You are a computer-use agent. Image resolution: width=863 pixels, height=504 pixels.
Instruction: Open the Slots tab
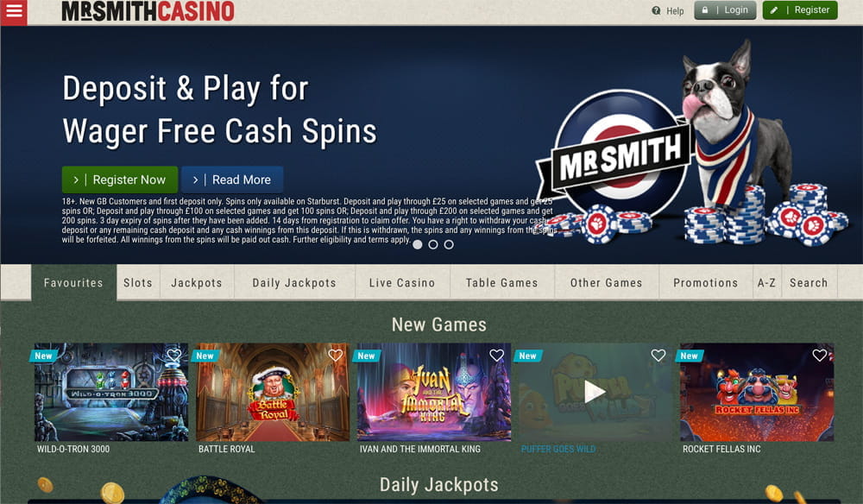click(138, 282)
